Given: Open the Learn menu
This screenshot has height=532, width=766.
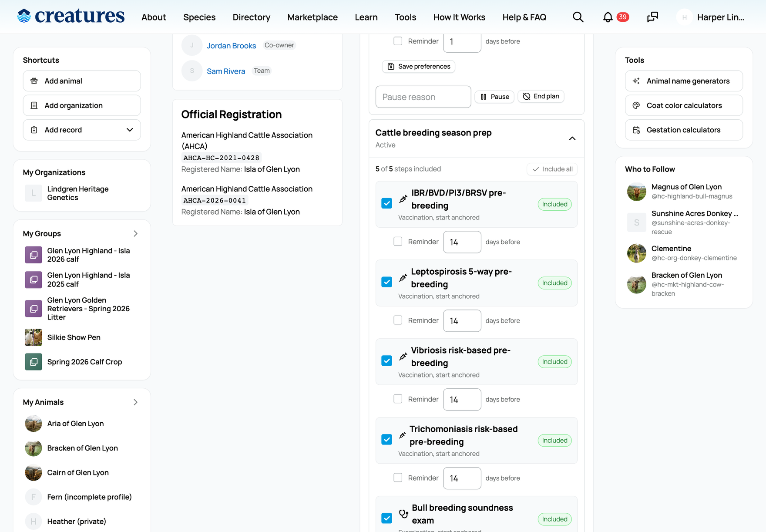Looking at the screenshot, I should pyautogui.click(x=366, y=17).
